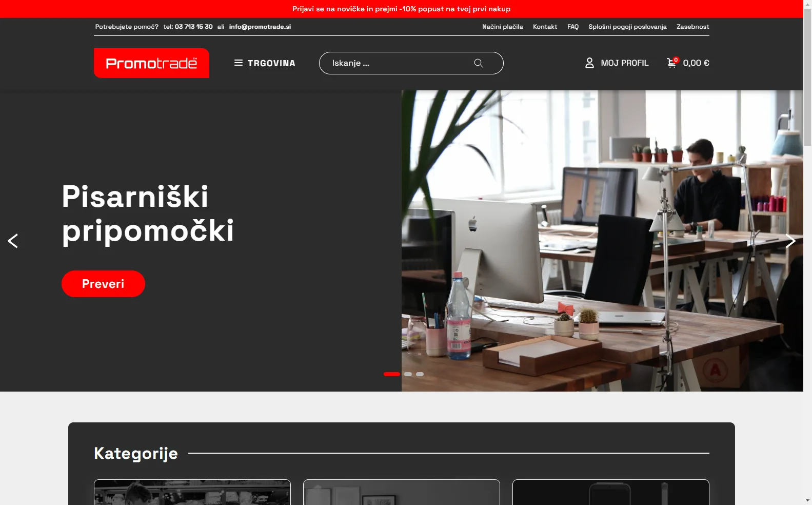This screenshot has width=812, height=505.
Task: Click the Pisarniški pripomočki heading
Action: tap(148, 213)
